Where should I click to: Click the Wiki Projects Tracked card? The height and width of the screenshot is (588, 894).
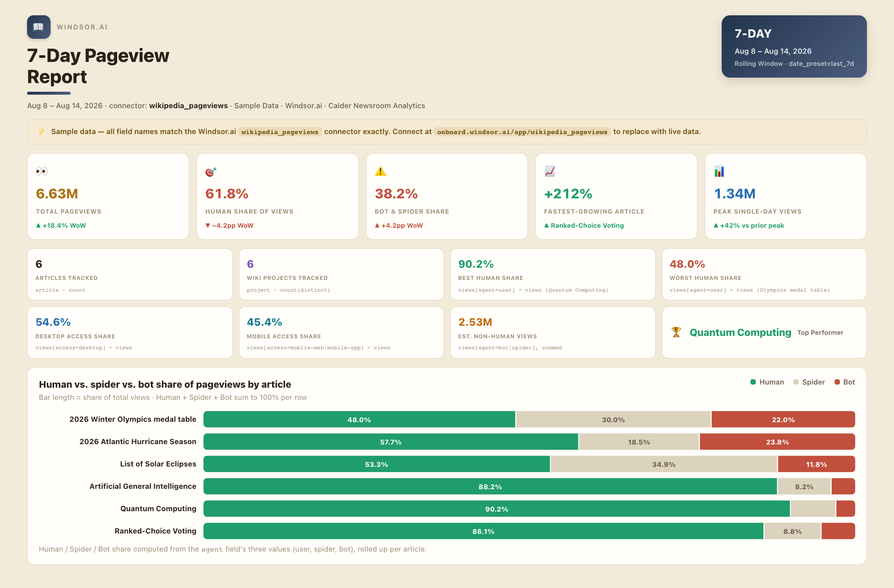341,274
